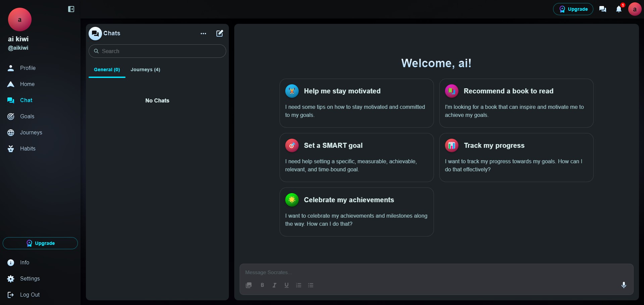
Task: Start a new chat with the compose icon
Action: [220, 33]
